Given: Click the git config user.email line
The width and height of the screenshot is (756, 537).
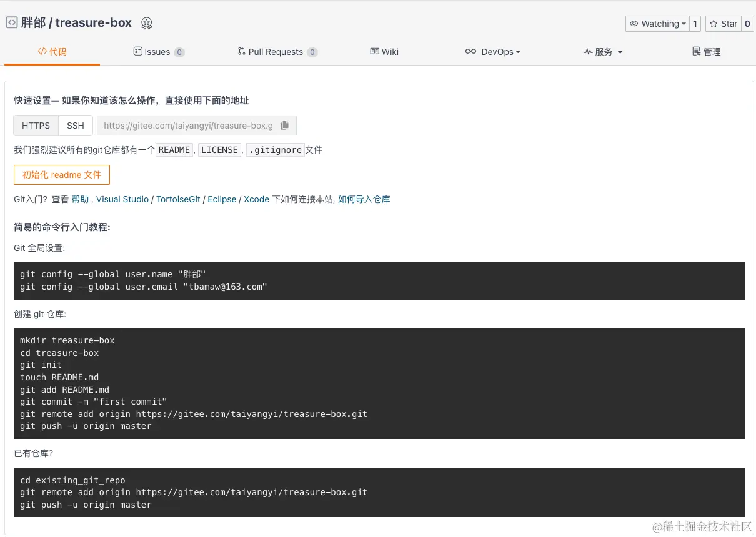Looking at the screenshot, I should click(144, 287).
